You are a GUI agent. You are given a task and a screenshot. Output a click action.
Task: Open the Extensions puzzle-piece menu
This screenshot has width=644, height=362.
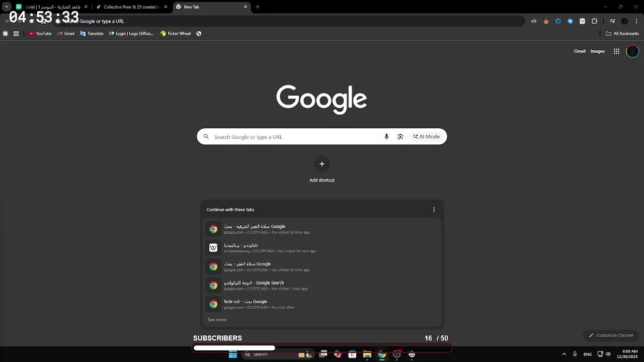click(595, 21)
